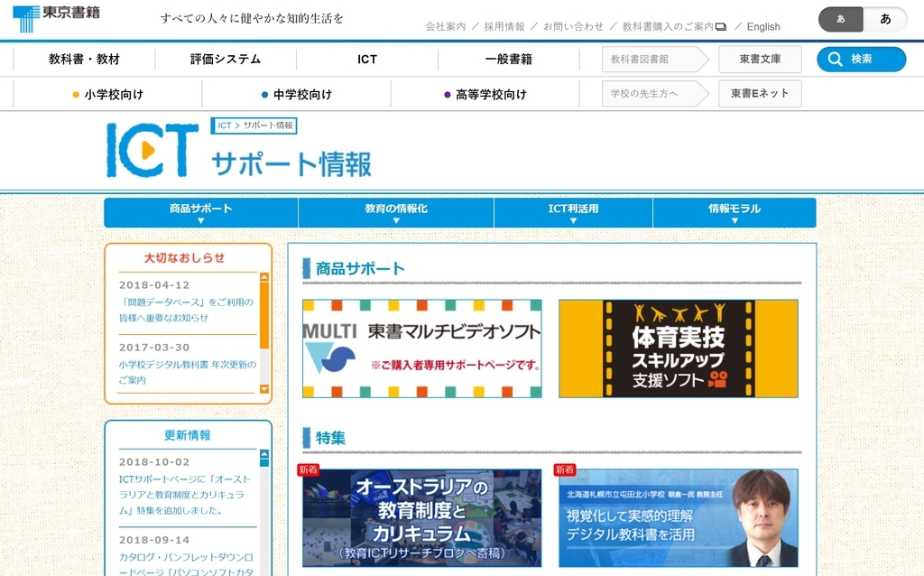Expand the 情報モラル dropdown tab

point(735,212)
